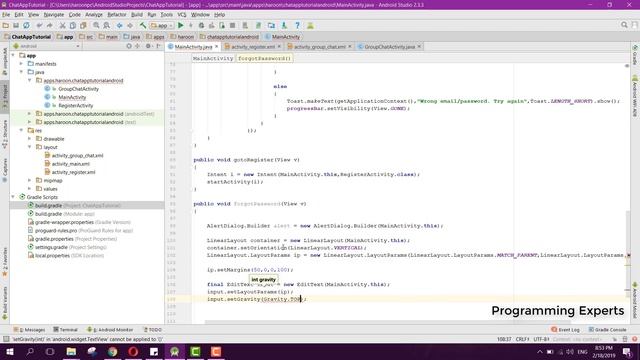Toggle the Structure tool window side tab

pos(5,134)
